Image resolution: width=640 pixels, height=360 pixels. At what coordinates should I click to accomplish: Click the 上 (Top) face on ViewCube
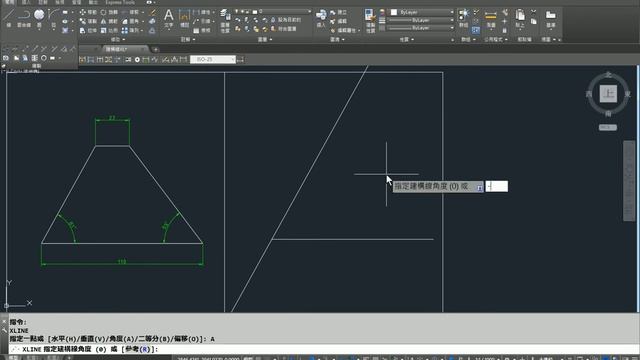[608, 94]
